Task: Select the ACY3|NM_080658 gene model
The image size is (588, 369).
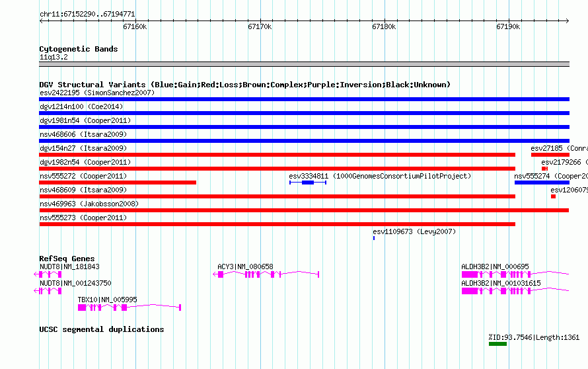Action: 266,274
